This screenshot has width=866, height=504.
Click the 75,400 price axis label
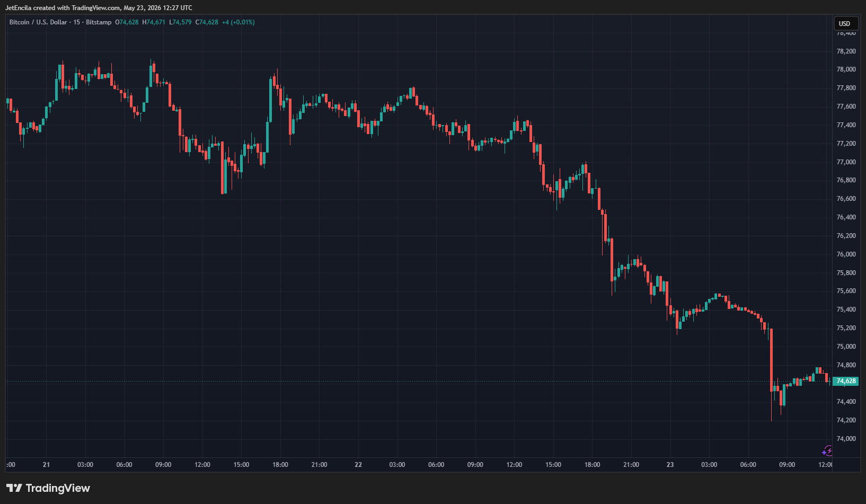(846, 310)
